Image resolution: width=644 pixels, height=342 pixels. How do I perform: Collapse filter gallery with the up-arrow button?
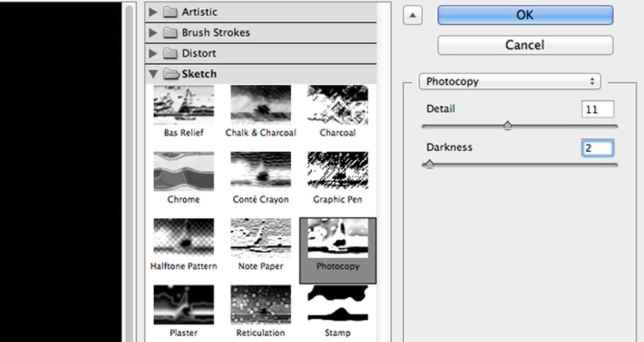coord(413,16)
